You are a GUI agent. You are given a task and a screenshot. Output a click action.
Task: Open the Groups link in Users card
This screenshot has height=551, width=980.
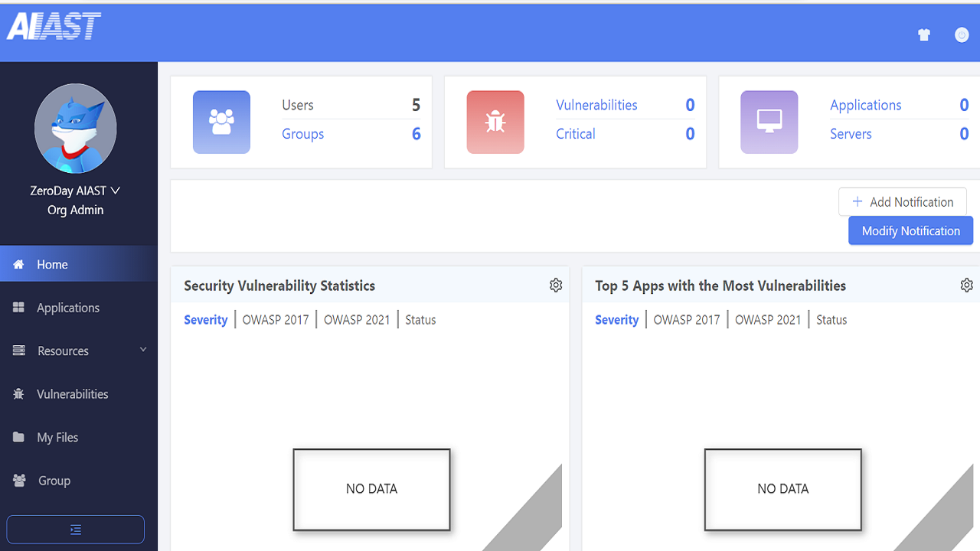(x=302, y=134)
